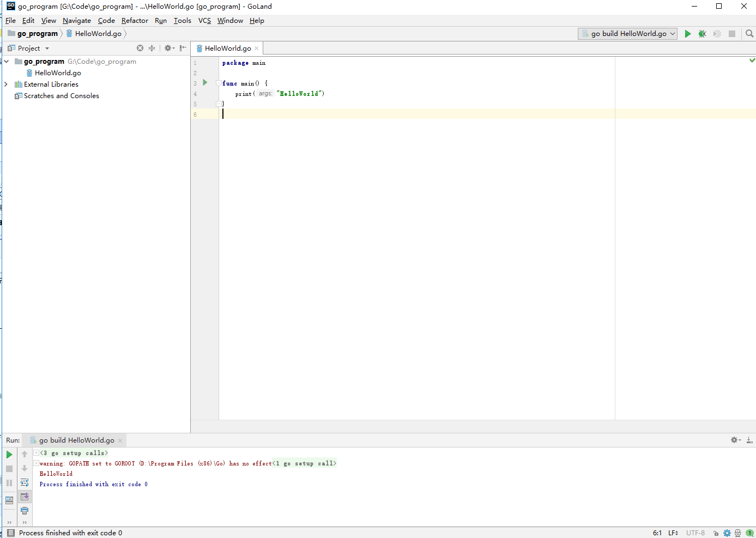Expand the warning GOPATH console fold
The height and width of the screenshot is (538, 756).
pyautogui.click(x=36, y=463)
